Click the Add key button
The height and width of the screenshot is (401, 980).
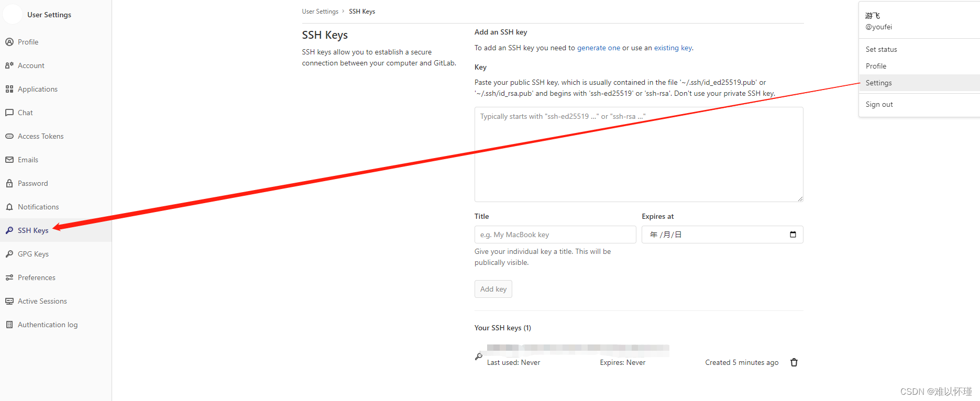(493, 289)
